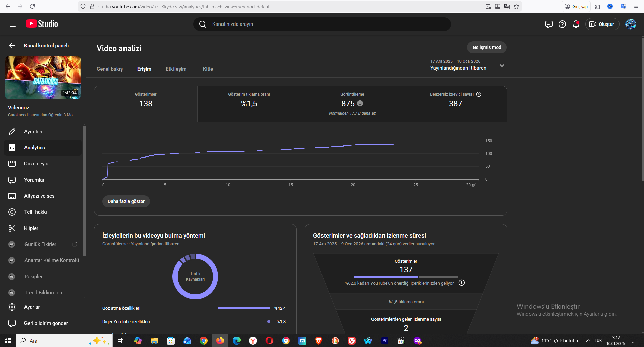The image size is (644, 347).
Task: Expand the date range dropdown chevron
Action: click(x=502, y=65)
